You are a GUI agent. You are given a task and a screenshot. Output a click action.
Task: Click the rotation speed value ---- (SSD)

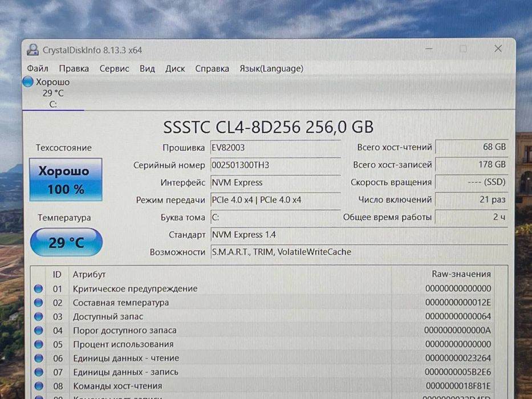[x=472, y=182]
